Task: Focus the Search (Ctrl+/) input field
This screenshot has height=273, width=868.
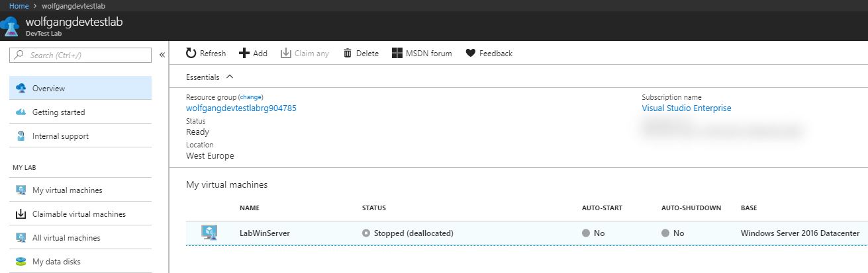Action: 81,56
